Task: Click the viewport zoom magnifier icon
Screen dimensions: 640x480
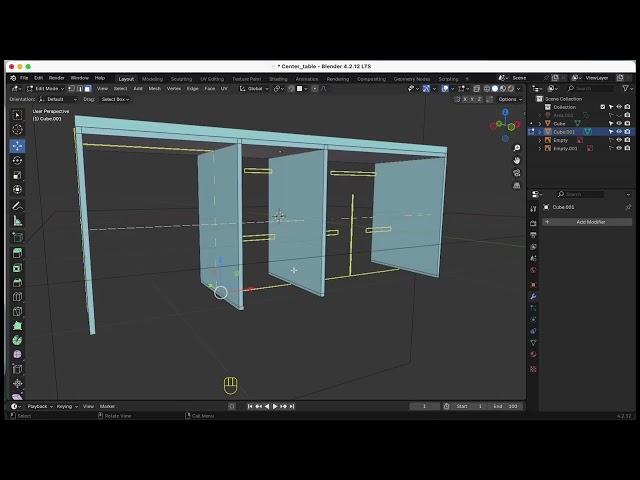Action: point(517,148)
